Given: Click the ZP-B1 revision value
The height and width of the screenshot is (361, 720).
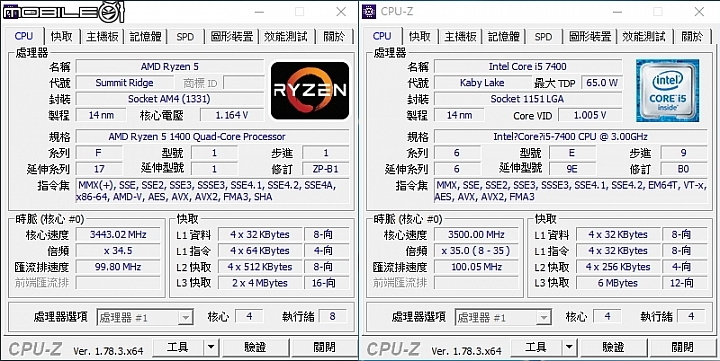Looking at the screenshot, I should [x=326, y=169].
